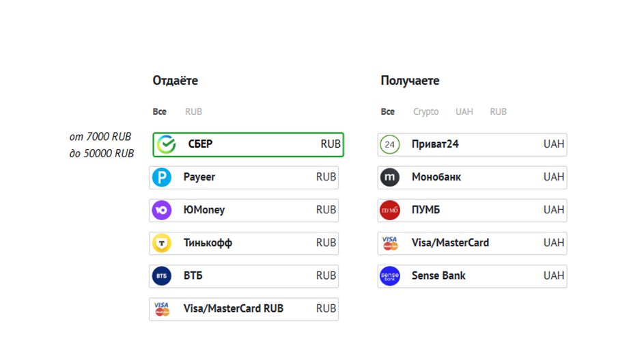The image size is (644, 348).
Task: Select Sense Bank to receive UAH
Action: [x=473, y=276]
